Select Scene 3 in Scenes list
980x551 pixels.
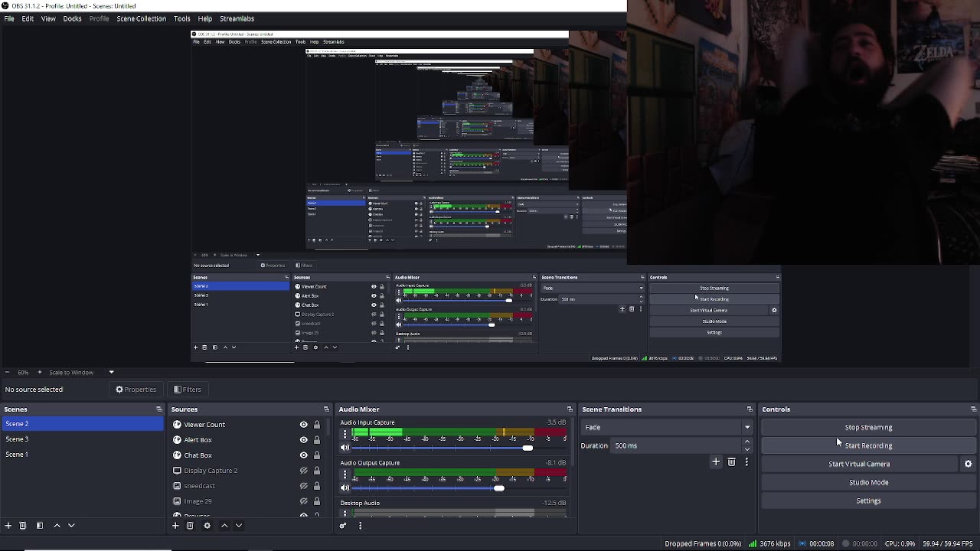click(82, 439)
